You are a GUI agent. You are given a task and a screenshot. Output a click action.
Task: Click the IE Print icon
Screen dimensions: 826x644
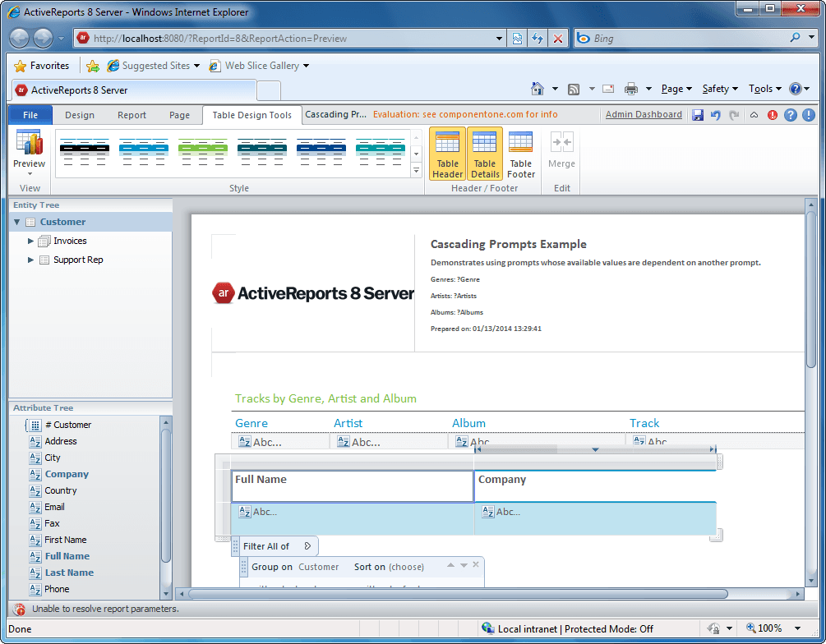coord(630,89)
